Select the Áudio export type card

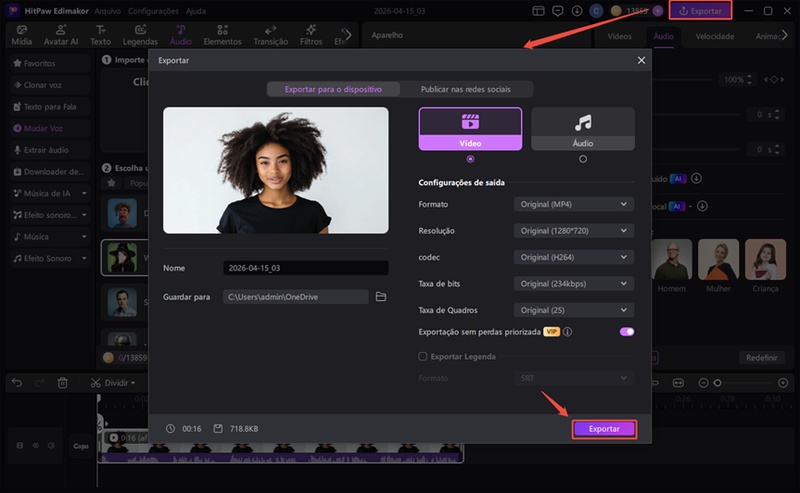[582, 129]
